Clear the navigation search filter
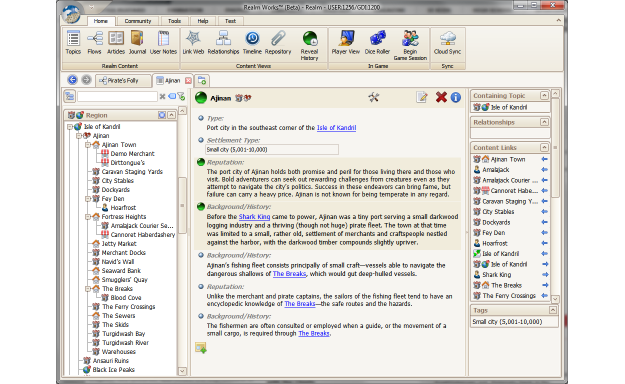This screenshot has width=625, height=384. pos(162,96)
